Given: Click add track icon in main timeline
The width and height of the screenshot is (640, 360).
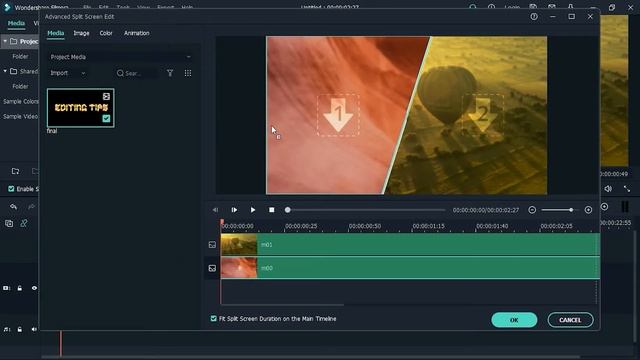Looking at the screenshot, I should (9, 223).
